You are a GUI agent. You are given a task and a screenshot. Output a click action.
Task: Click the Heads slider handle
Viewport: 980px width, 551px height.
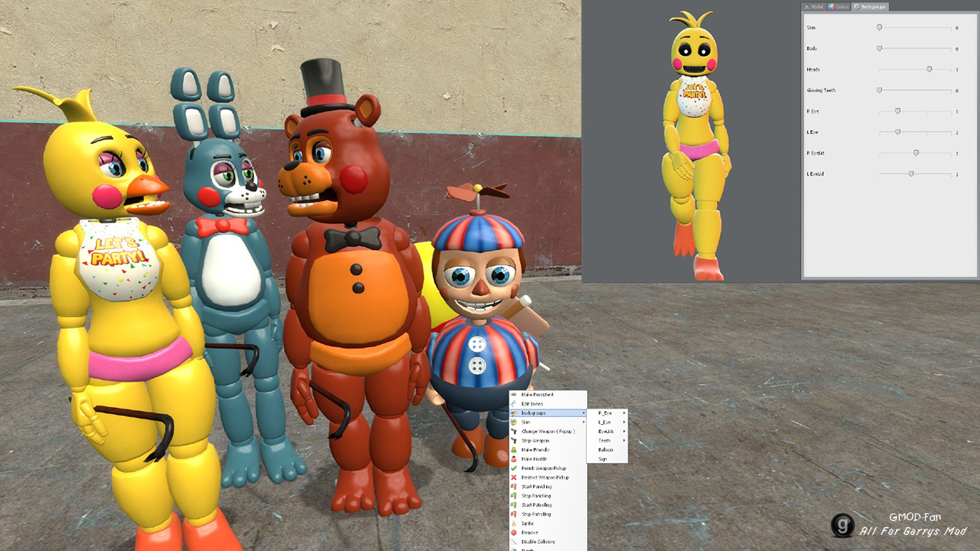pyautogui.click(x=929, y=69)
